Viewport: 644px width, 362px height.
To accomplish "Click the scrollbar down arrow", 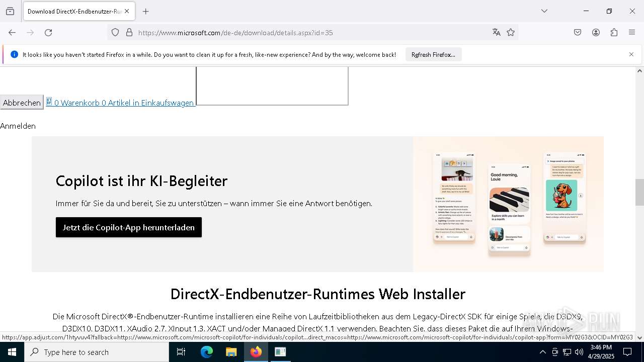I will [639, 337].
